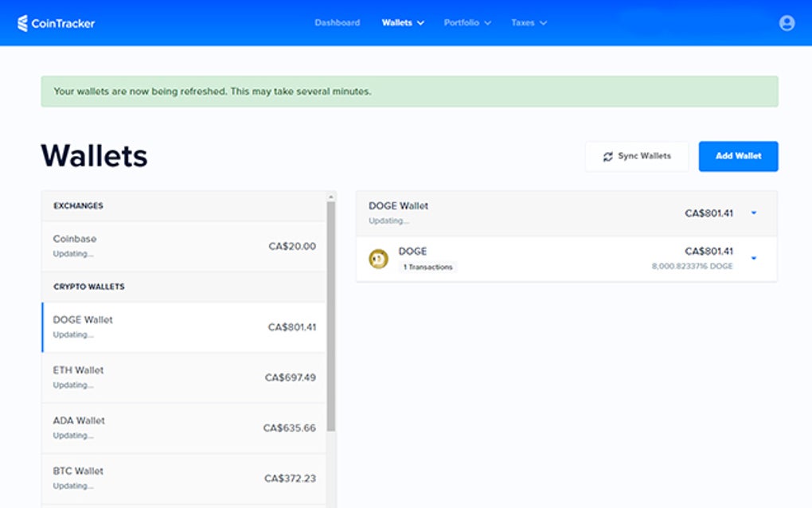This screenshot has height=508, width=812.
Task: Open the Taxes dropdown
Action: click(529, 22)
